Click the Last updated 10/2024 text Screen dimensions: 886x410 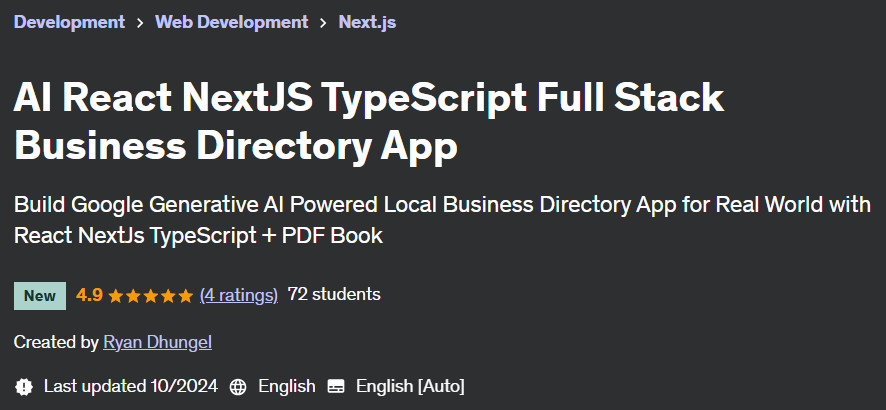(131, 386)
